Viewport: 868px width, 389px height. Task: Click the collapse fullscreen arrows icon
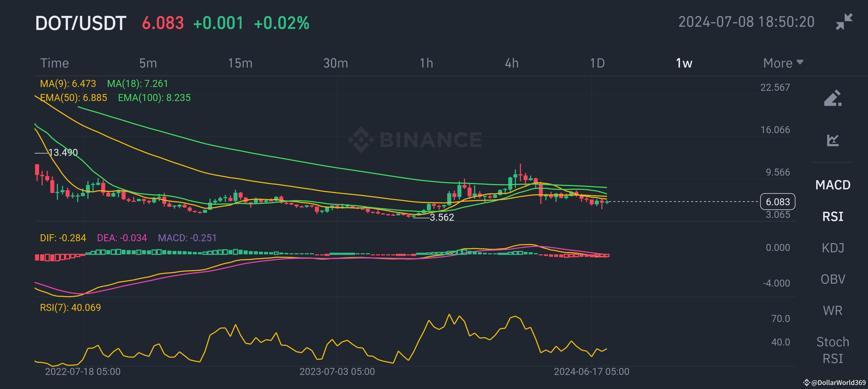844,22
